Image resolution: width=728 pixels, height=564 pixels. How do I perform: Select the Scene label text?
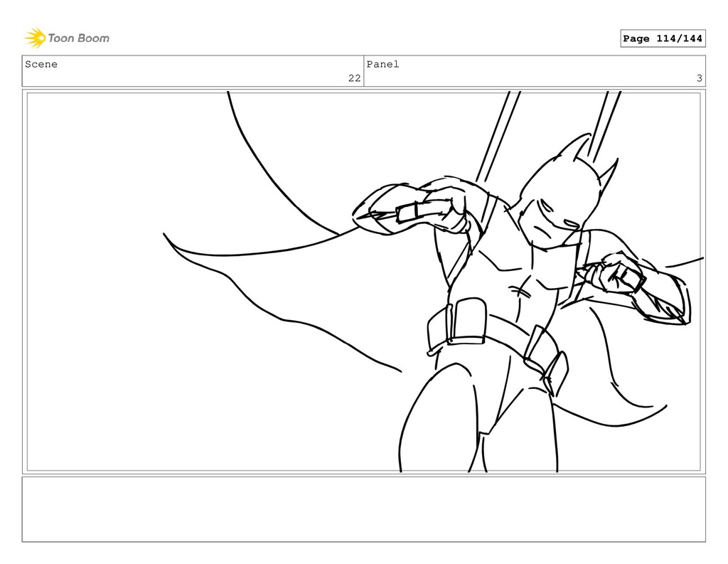[x=41, y=64]
